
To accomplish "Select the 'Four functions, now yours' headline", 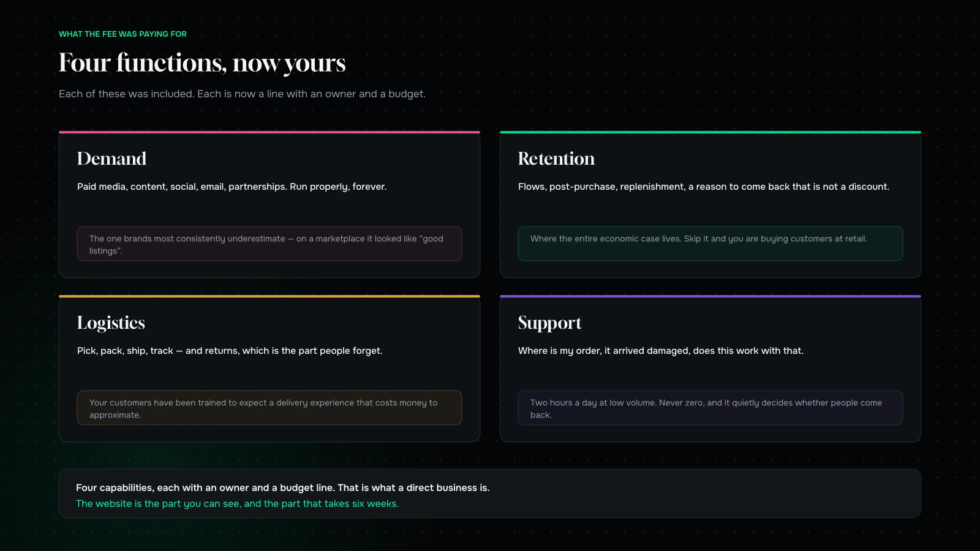I will coord(202,62).
